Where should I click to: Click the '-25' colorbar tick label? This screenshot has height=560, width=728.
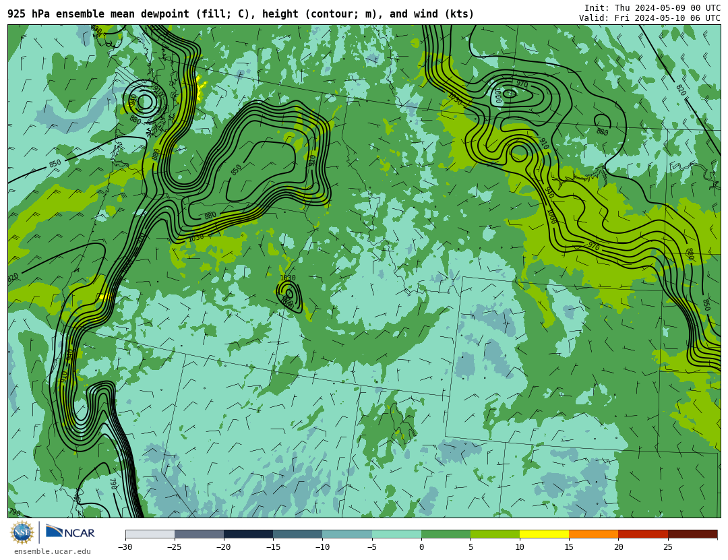click(175, 547)
